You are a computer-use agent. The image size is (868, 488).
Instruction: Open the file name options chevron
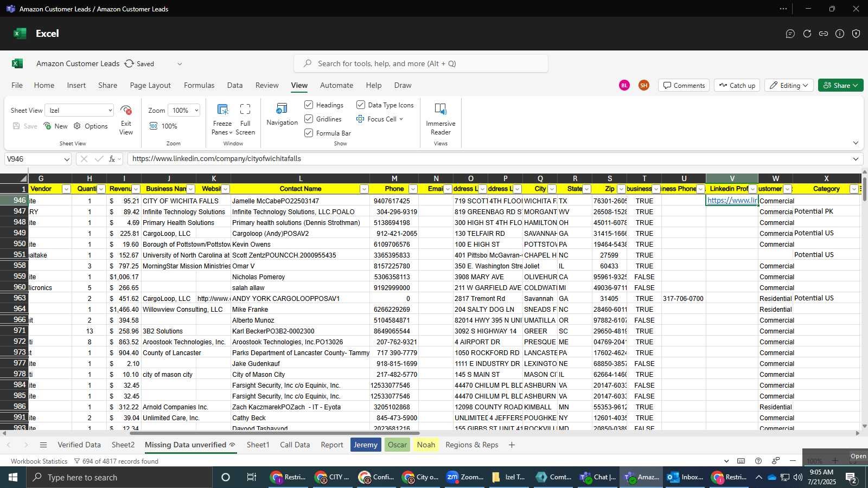click(180, 63)
